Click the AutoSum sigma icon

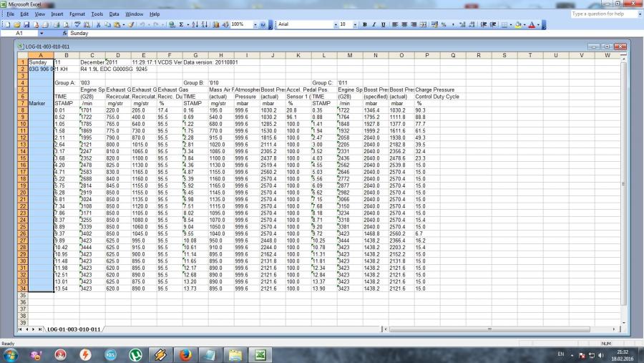(182, 24)
